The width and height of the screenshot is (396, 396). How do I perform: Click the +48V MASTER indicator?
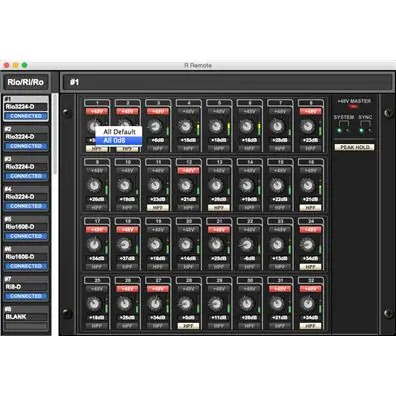click(353, 106)
